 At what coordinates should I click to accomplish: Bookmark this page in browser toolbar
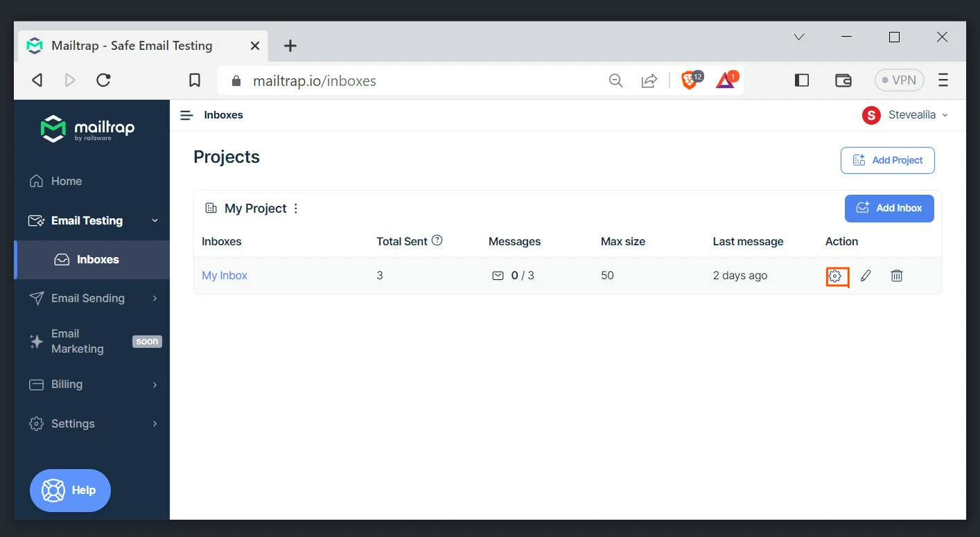click(x=195, y=80)
